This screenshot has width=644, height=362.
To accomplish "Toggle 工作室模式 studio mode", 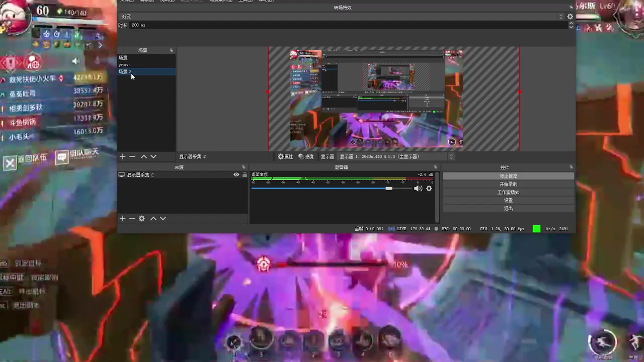I will [x=508, y=192].
